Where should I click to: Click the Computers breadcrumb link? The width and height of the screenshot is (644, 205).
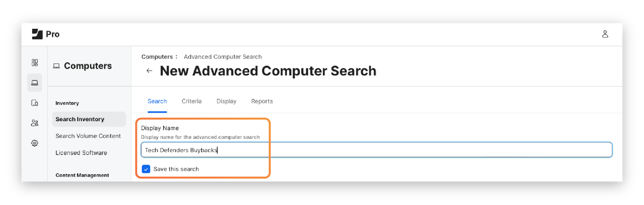tap(157, 57)
